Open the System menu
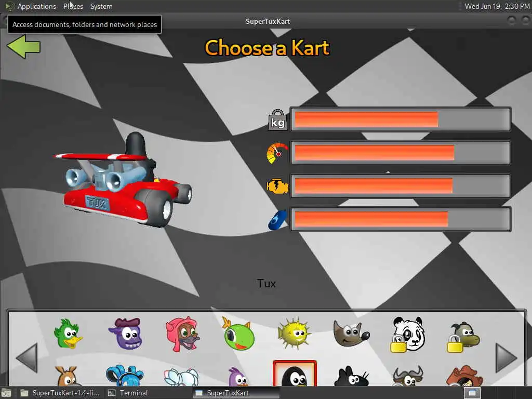The height and width of the screenshot is (399, 532). tap(101, 6)
